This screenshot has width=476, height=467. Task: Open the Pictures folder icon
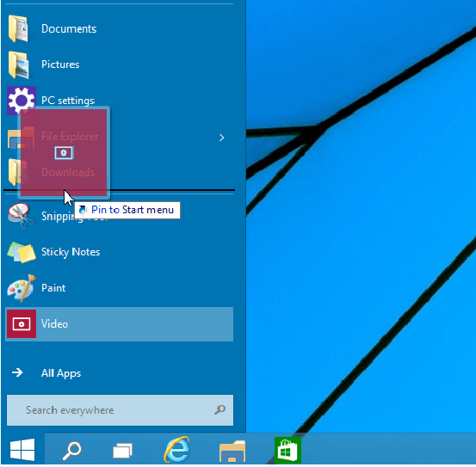pyautogui.click(x=19, y=65)
